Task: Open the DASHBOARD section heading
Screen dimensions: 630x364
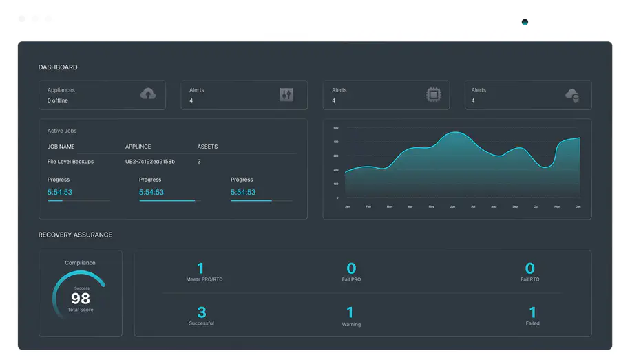Action: tap(58, 67)
